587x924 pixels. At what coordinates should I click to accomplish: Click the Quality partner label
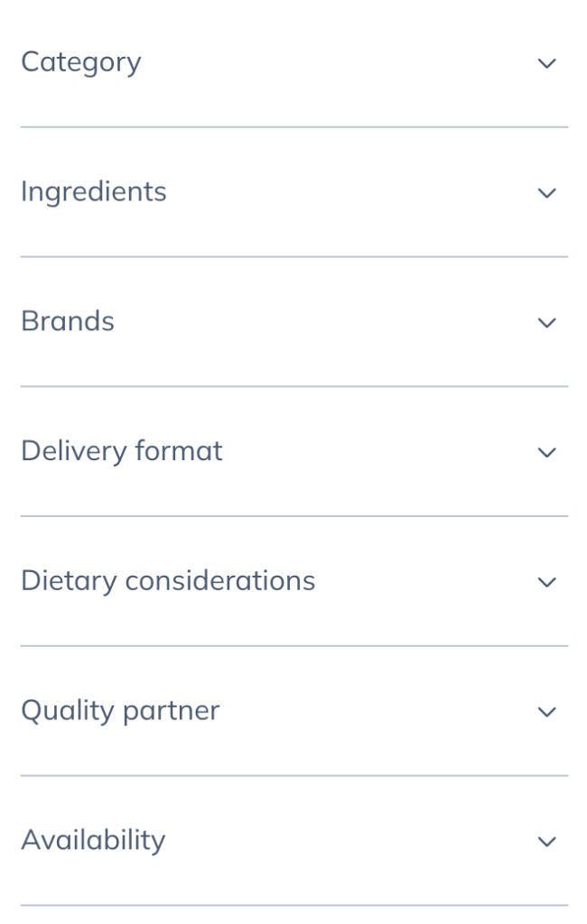click(119, 711)
